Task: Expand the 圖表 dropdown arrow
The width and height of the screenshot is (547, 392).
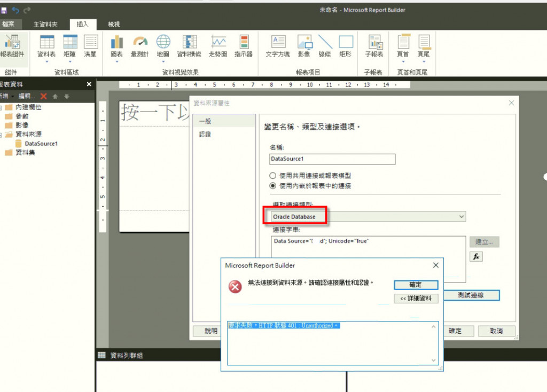Action: point(117,62)
